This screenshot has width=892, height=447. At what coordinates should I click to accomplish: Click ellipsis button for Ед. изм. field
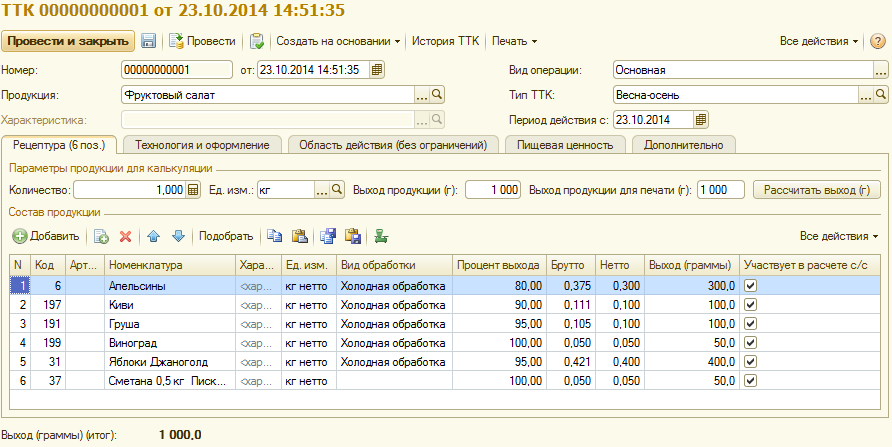323,190
